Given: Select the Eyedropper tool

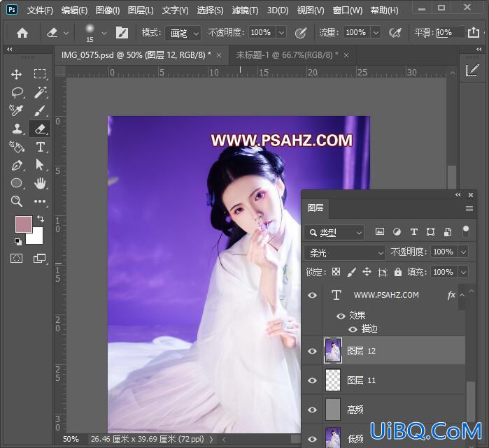Looking at the screenshot, I should coord(16,110).
